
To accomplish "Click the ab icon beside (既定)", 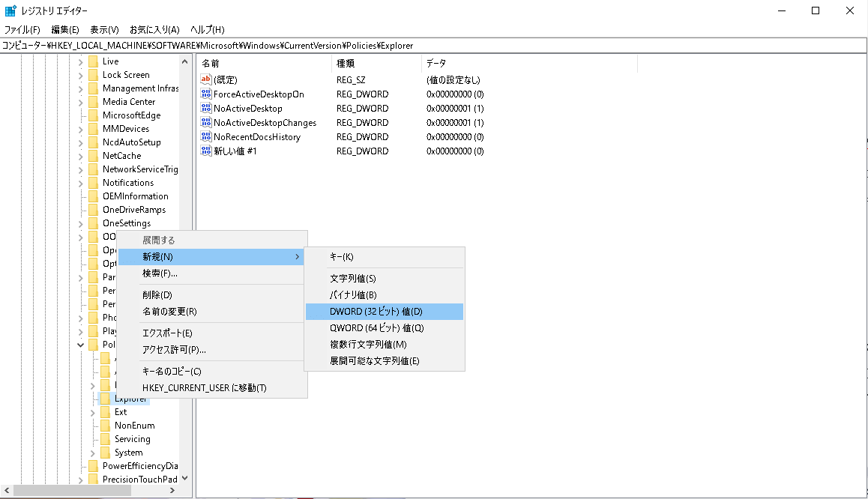I will tap(205, 79).
